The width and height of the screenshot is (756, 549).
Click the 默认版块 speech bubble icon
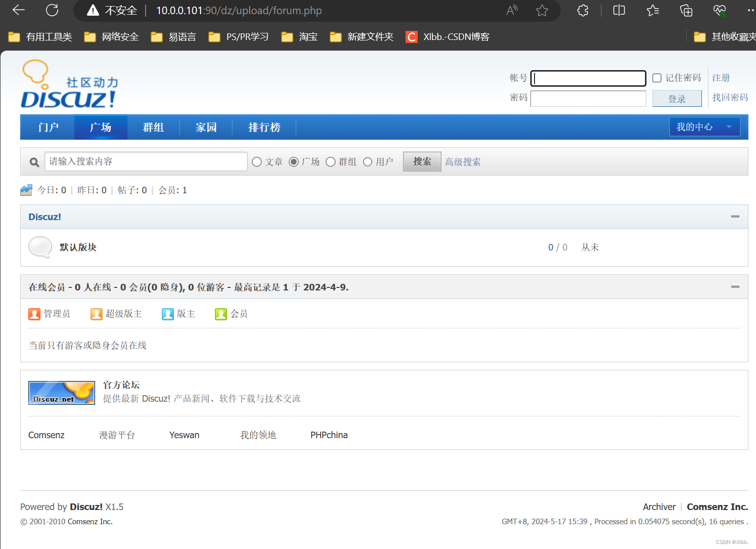tap(40, 247)
